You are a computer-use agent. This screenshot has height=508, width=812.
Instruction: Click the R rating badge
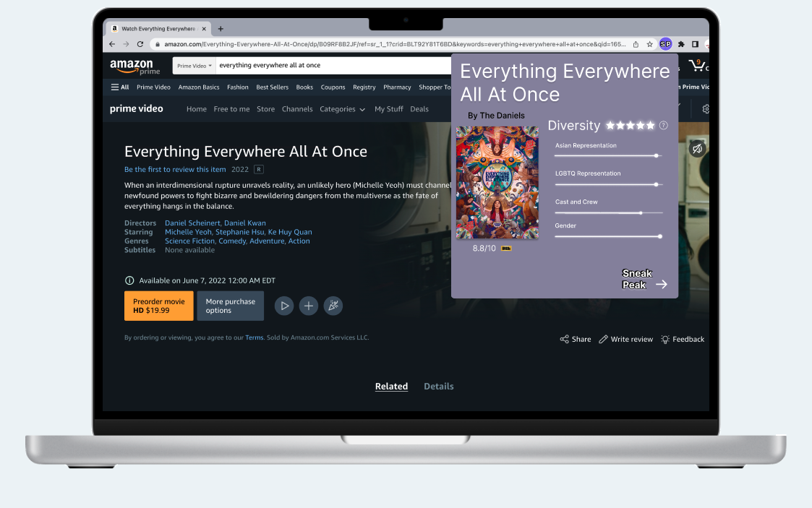259,169
